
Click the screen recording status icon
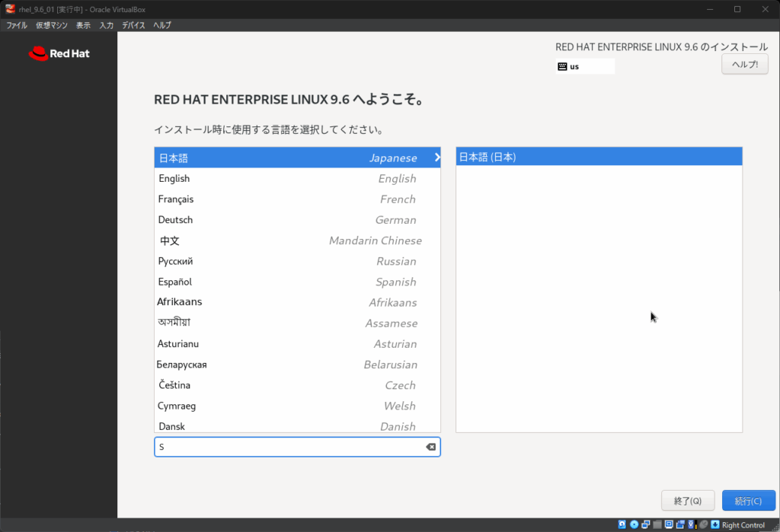point(680,524)
